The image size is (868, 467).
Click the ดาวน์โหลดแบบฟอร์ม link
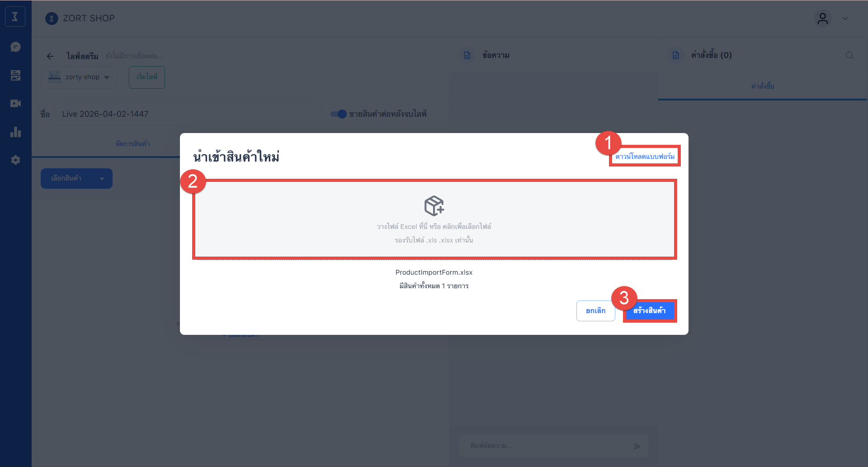pos(645,157)
